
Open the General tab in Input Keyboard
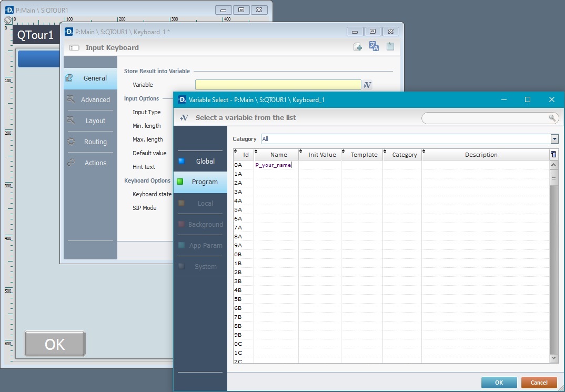pos(90,78)
